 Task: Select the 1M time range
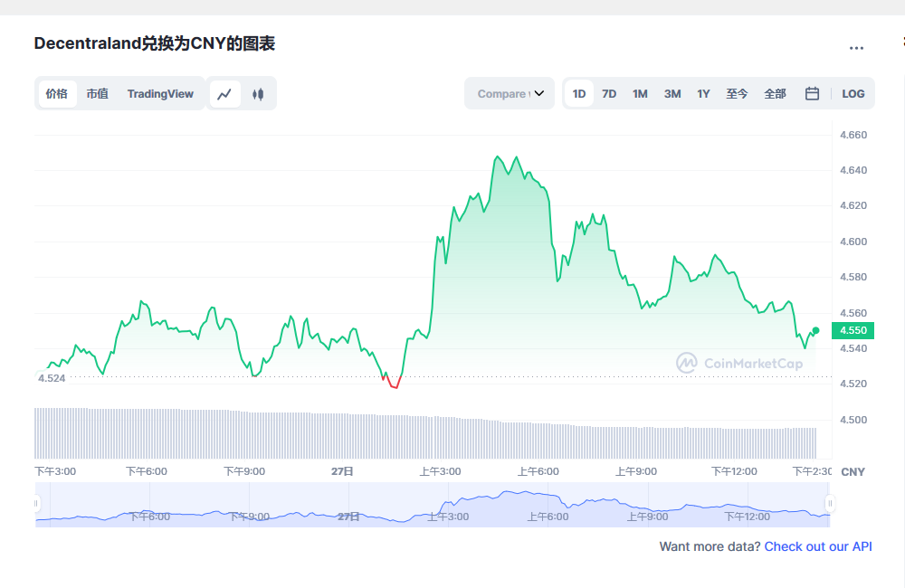[640, 93]
